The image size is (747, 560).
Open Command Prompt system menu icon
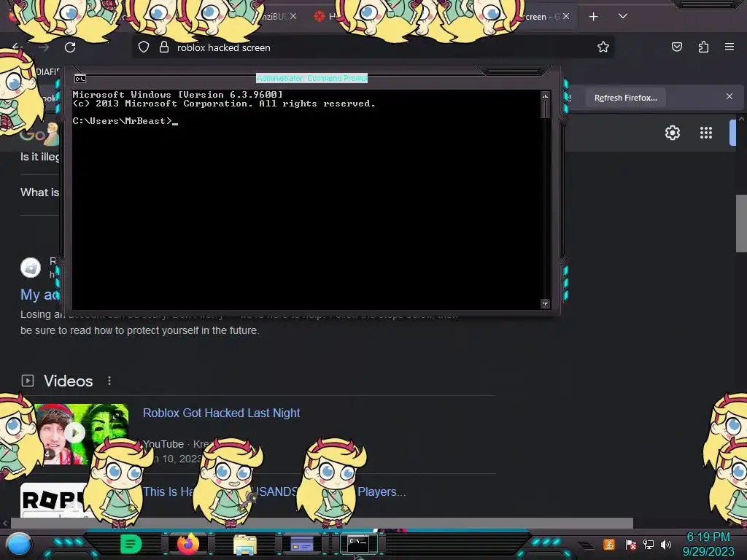pyautogui.click(x=80, y=79)
